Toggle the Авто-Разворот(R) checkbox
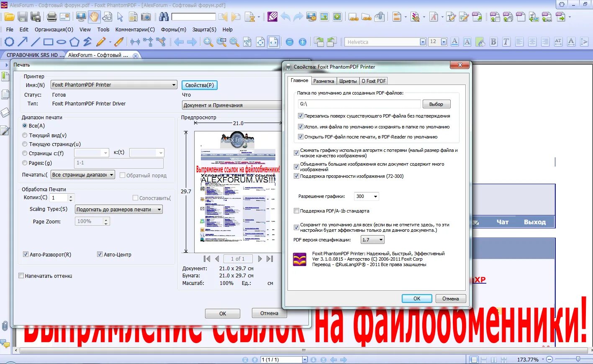Image resolution: width=593 pixels, height=364 pixels. pyautogui.click(x=26, y=254)
